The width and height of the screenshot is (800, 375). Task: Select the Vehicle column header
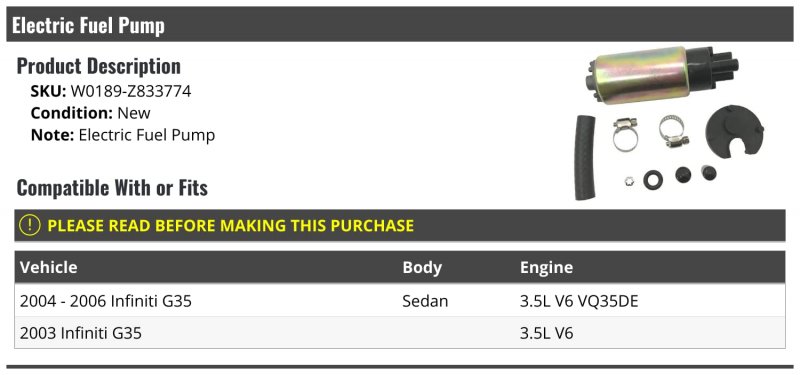[x=48, y=267]
